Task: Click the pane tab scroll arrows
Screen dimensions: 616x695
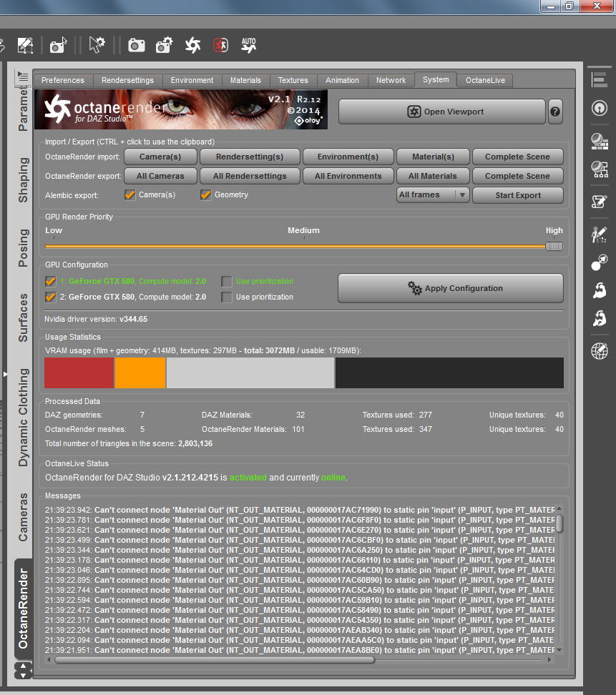Action: (x=23, y=671)
